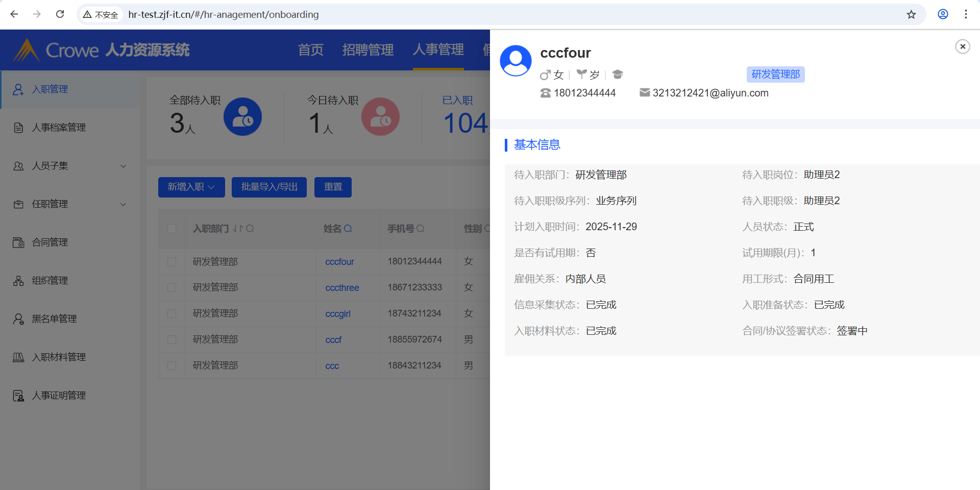980x490 pixels.
Task: Toggle the select-all checkbox in table header
Action: [x=172, y=229]
